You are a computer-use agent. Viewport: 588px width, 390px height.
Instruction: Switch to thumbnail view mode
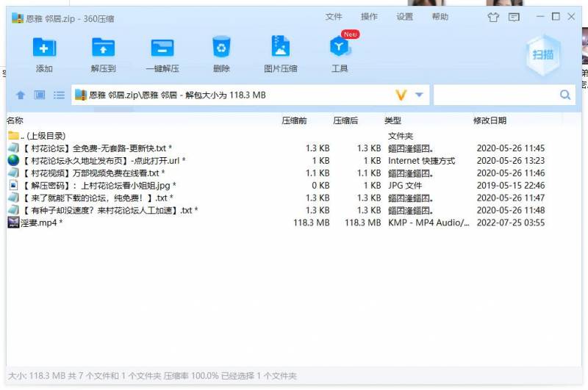(x=40, y=95)
